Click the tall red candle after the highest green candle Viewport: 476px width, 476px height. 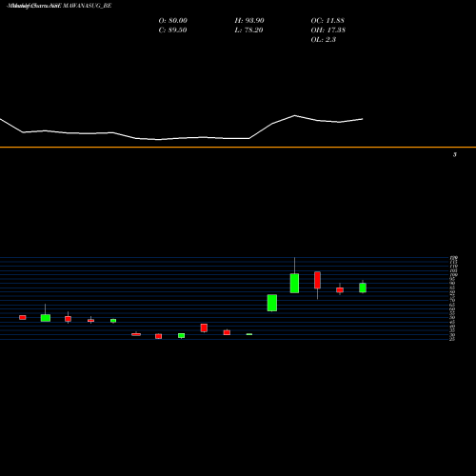[x=317, y=280]
